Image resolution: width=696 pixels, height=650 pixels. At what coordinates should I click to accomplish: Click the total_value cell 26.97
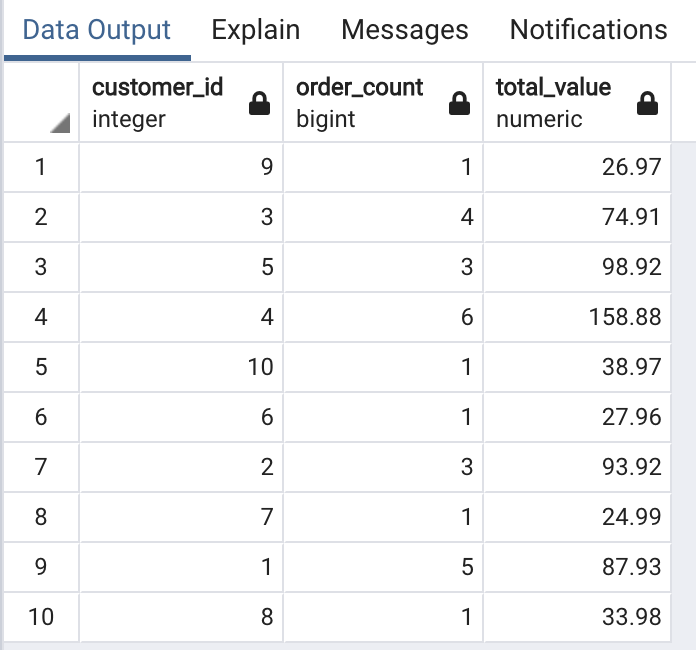pos(577,167)
